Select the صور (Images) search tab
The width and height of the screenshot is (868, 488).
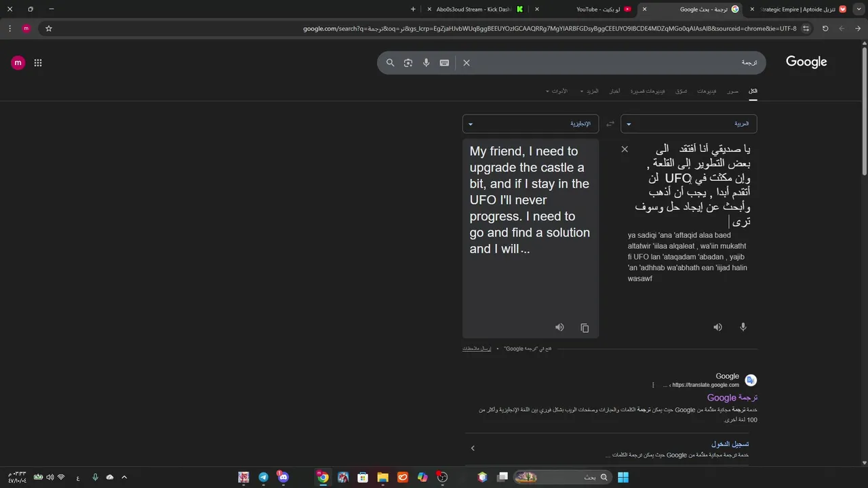tap(733, 91)
